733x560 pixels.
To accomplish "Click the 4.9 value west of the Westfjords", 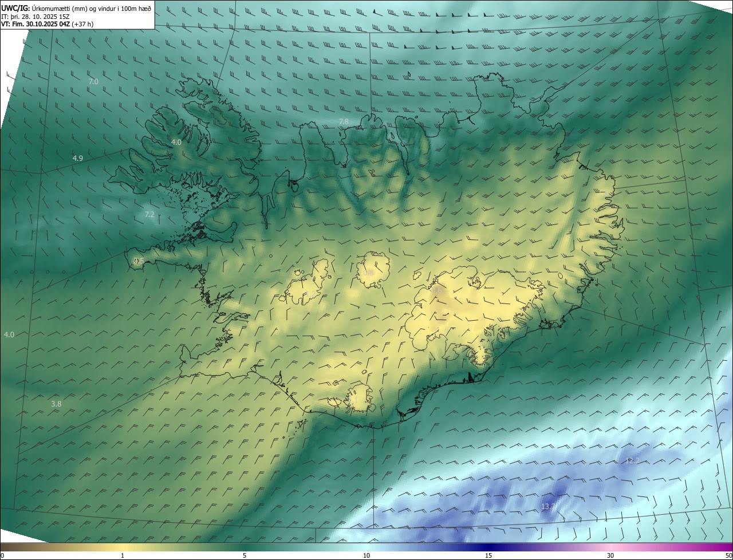I will pyautogui.click(x=78, y=158).
